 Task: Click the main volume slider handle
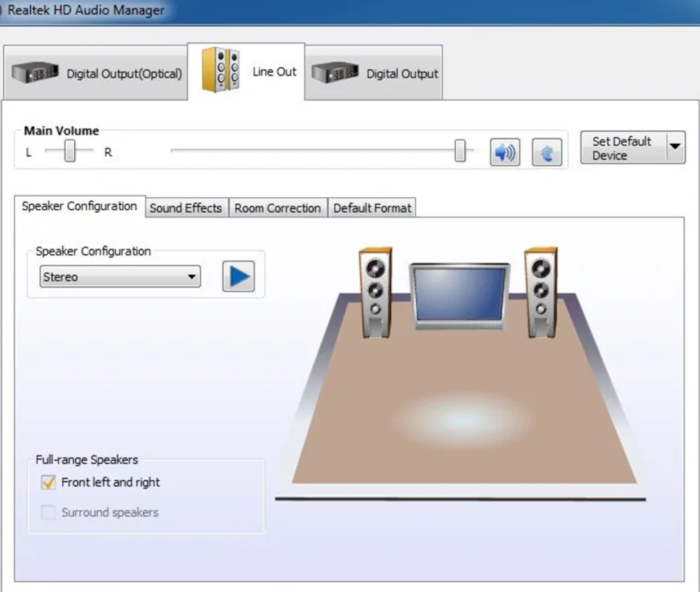coord(461,150)
